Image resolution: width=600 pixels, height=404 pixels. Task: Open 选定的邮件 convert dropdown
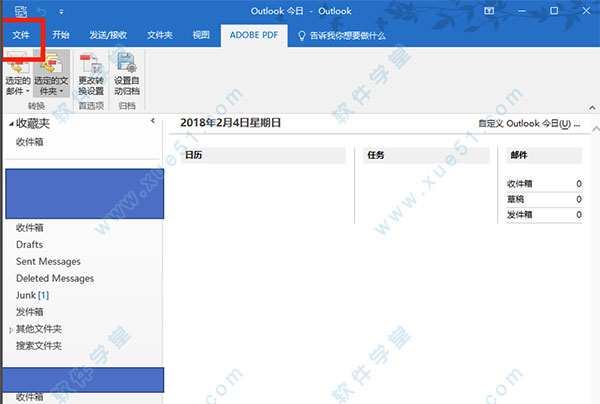pyautogui.click(x=18, y=73)
